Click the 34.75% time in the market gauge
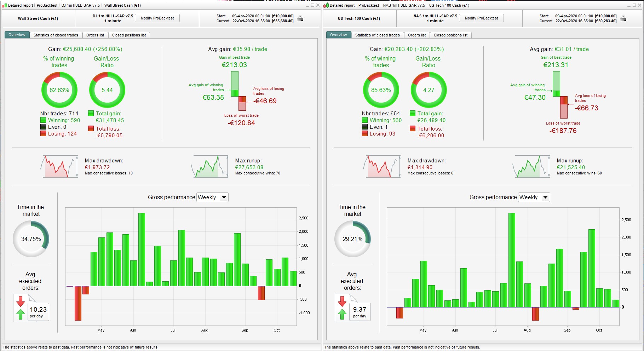Screen dimensions: 644x351 [31, 239]
